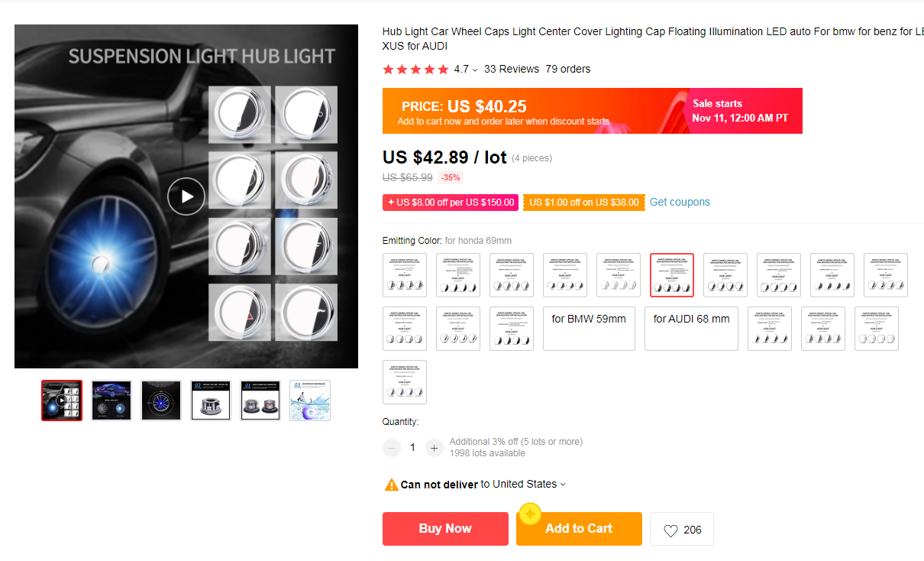
Task: Play the product video on main image
Action: [x=186, y=196]
